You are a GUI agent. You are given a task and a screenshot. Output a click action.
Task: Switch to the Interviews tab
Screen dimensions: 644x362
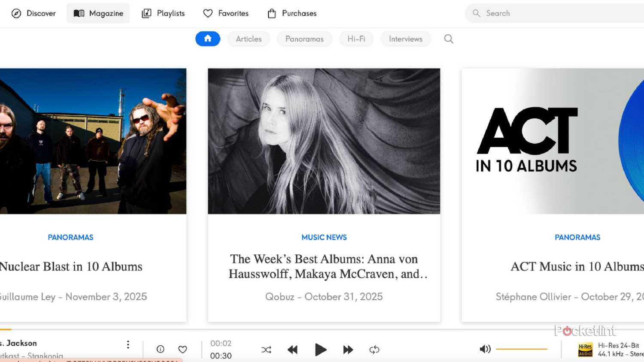[405, 39]
